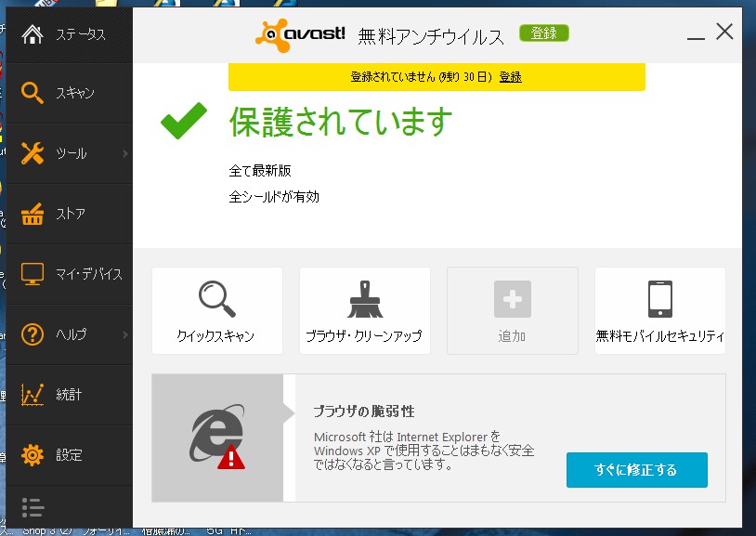Select ストア menu label
Screen dimensions: 756x536
pos(71,214)
